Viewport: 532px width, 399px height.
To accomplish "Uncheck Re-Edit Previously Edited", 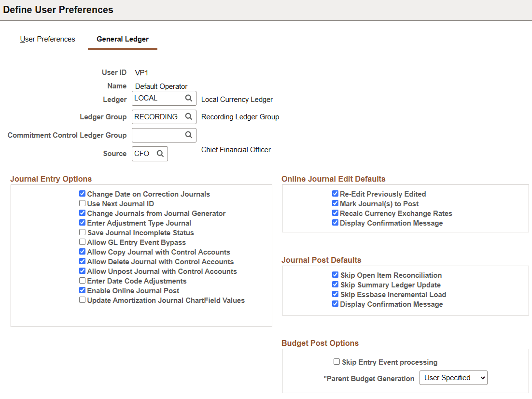I will tap(335, 193).
